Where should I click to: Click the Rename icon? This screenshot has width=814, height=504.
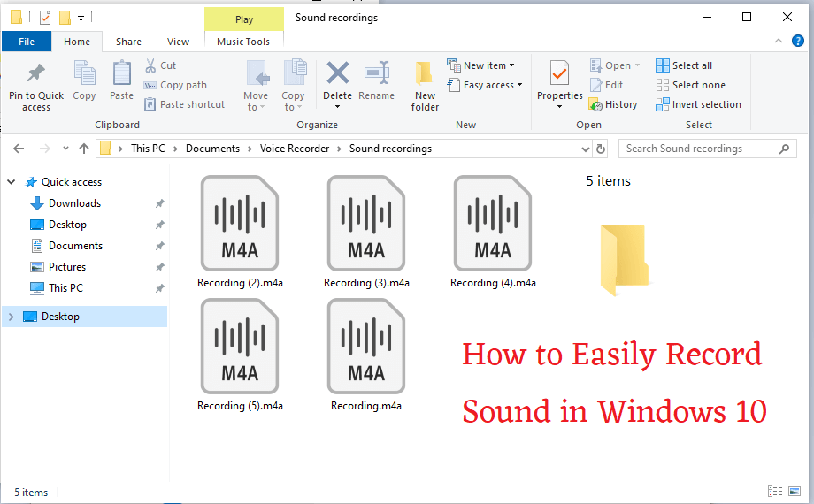click(x=376, y=73)
